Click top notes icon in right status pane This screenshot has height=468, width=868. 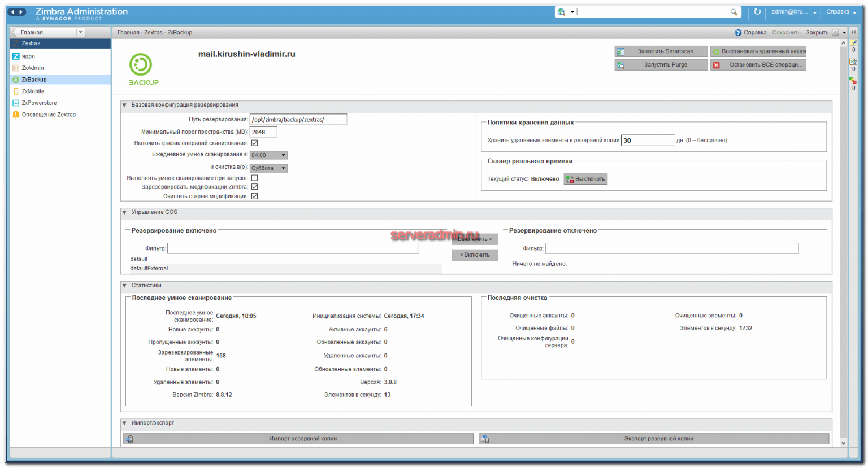pyautogui.click(x=854, y=43)
